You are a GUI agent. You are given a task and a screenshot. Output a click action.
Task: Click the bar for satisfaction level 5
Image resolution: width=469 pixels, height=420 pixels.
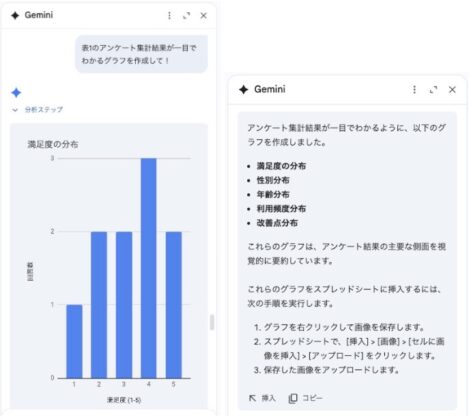tap(174, 305)
